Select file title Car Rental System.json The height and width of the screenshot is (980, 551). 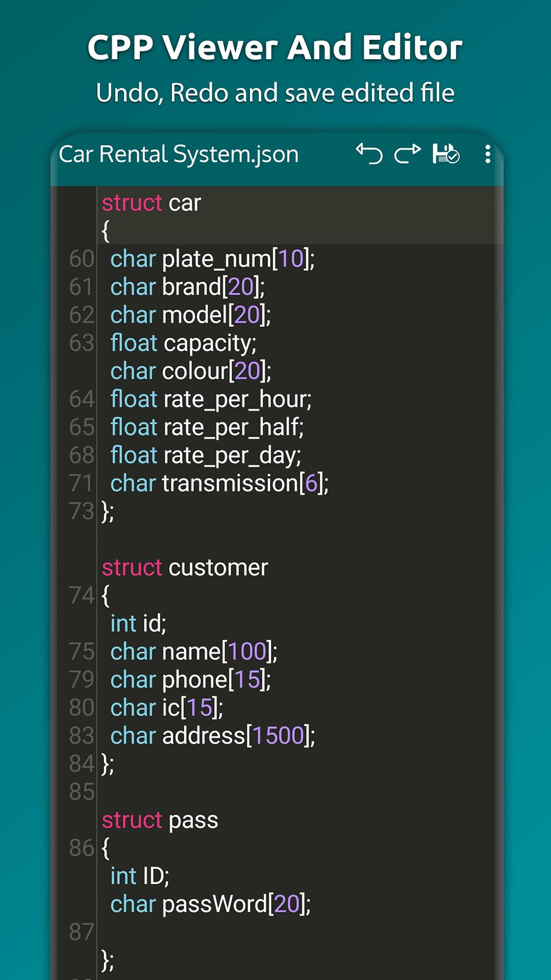(x=179, y=154)
